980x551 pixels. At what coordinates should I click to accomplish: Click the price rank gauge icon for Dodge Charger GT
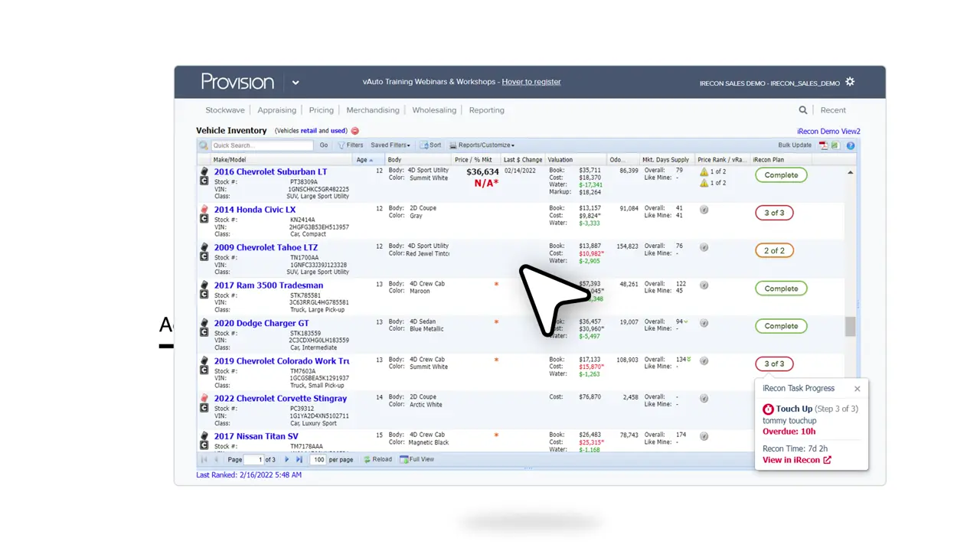(x=704, y=323)
